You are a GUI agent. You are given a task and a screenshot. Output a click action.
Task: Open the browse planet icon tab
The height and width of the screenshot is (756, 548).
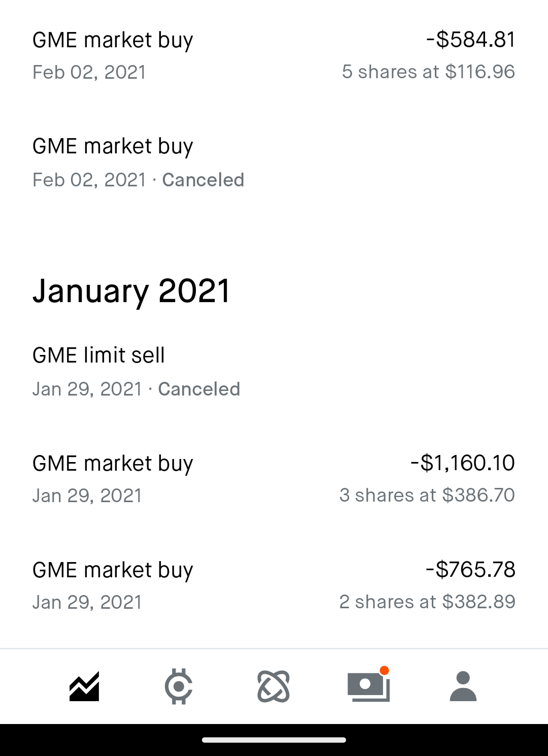[x=273, y=686]
